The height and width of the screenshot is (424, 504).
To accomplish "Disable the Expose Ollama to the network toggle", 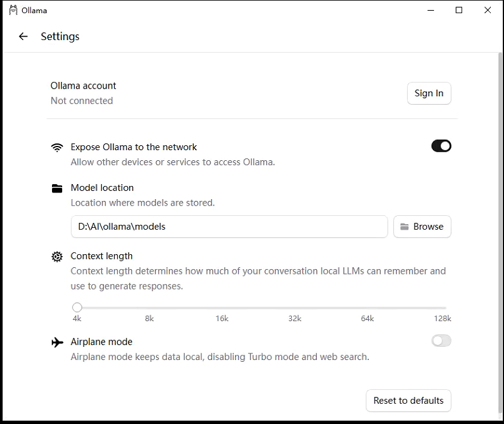I will click(441, 146).
